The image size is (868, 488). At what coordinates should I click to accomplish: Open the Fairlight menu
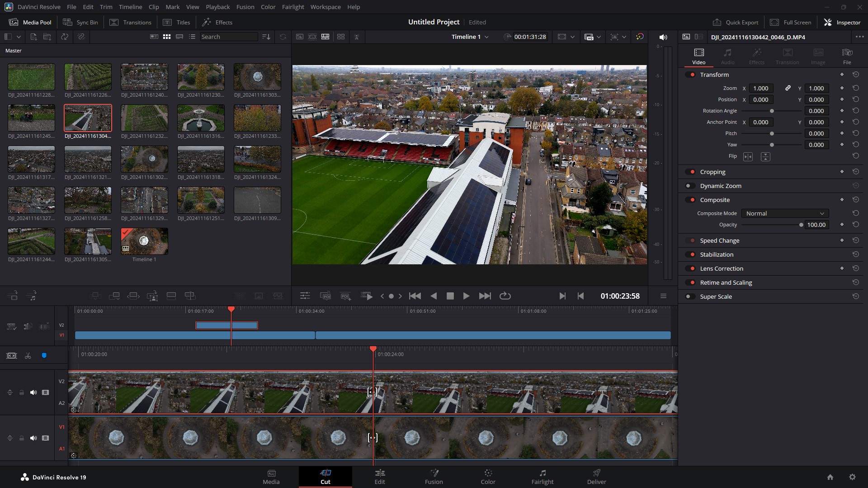click(x=293, y=7)
